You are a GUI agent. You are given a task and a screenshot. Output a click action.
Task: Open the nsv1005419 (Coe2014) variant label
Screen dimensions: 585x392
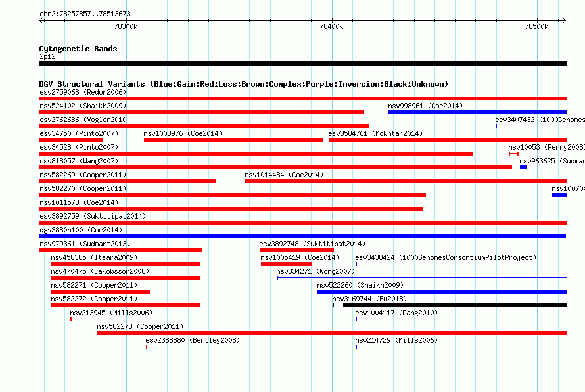(300, 257)
